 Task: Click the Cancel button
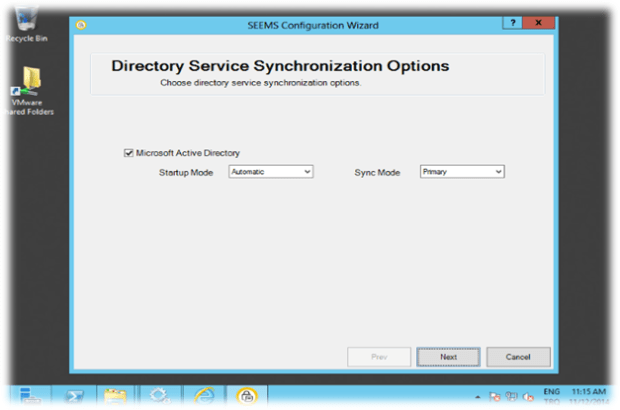(518, 357)
